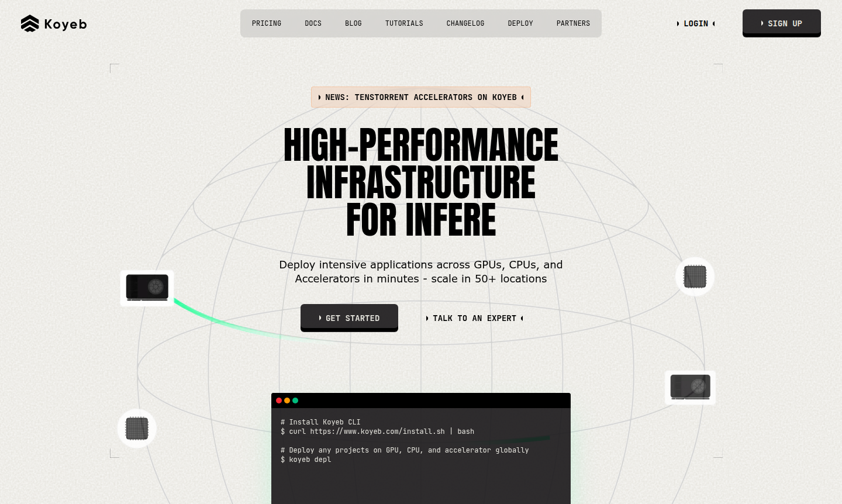Image resolution: width=842 pixels, height=504 pixels.
Task: Select Talk to an Expert
Action: pyautogui.click(x=474, y=318)
